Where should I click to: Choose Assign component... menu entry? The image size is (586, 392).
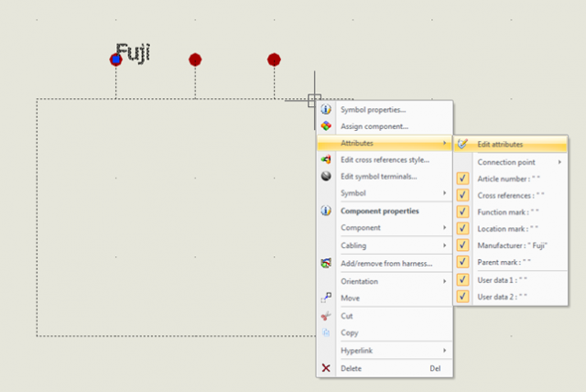[385, 126]
